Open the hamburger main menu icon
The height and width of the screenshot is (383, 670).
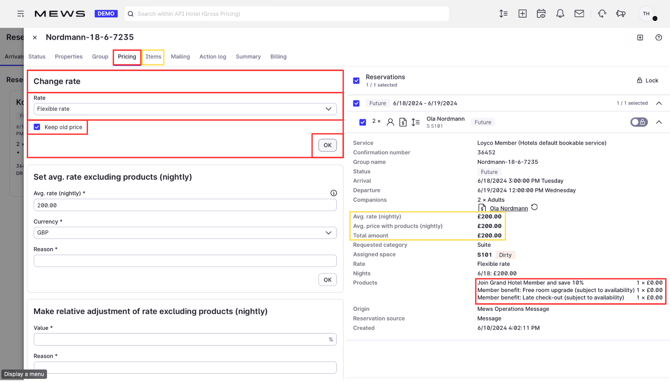(20, 14)
